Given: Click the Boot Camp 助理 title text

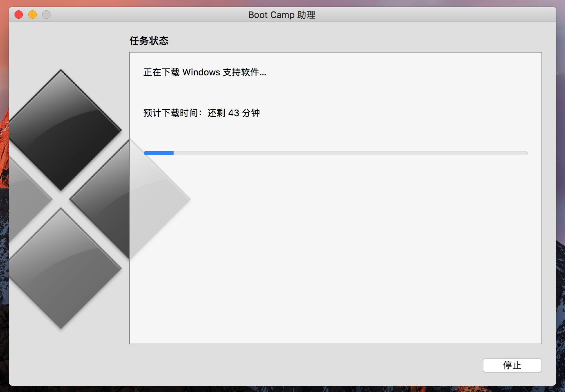Looking at the screenshot, I should click(282, 15).
